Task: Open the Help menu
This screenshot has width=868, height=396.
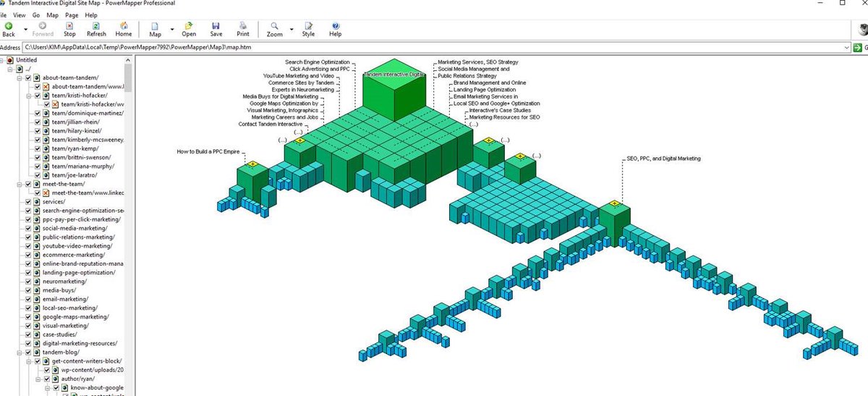Action: (91, 14)
